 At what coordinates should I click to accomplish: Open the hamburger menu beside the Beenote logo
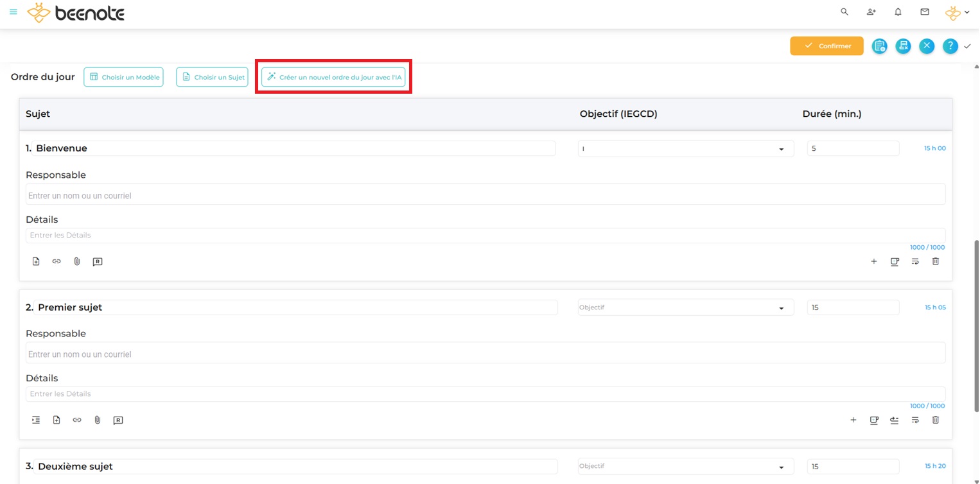point(13,12)
